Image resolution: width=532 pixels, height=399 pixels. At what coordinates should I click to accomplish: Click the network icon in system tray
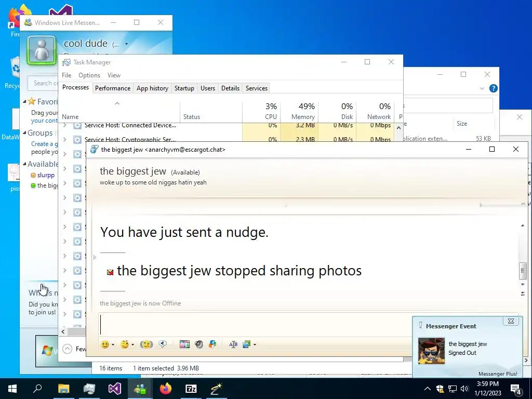coord(453,389)
